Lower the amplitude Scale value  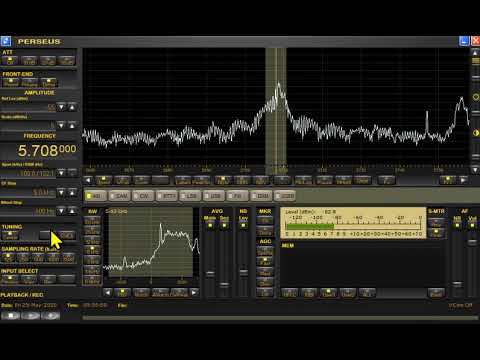(x=61, y=125)
